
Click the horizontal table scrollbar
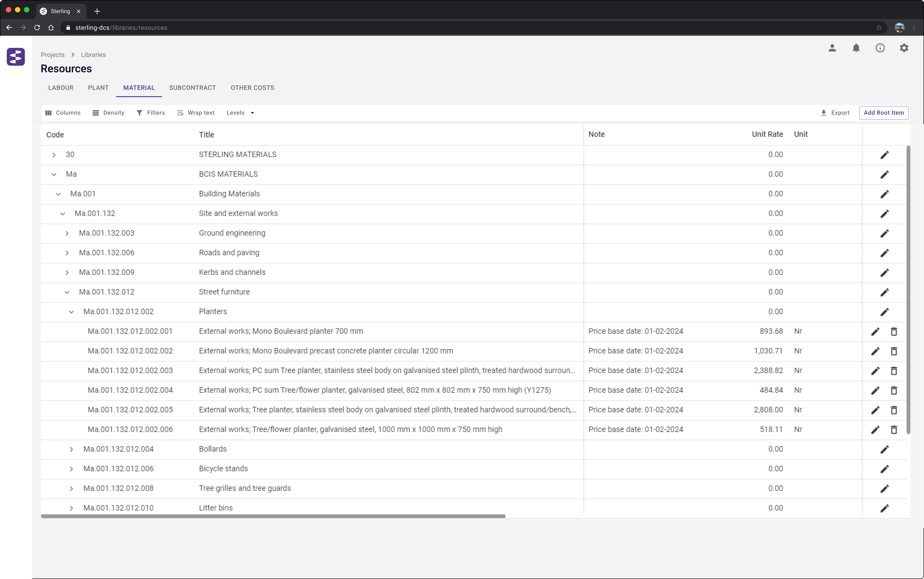(273, 516)
